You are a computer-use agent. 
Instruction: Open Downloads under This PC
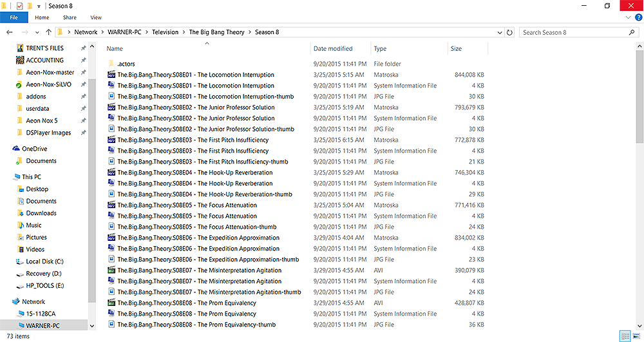(x=41, y=213)
